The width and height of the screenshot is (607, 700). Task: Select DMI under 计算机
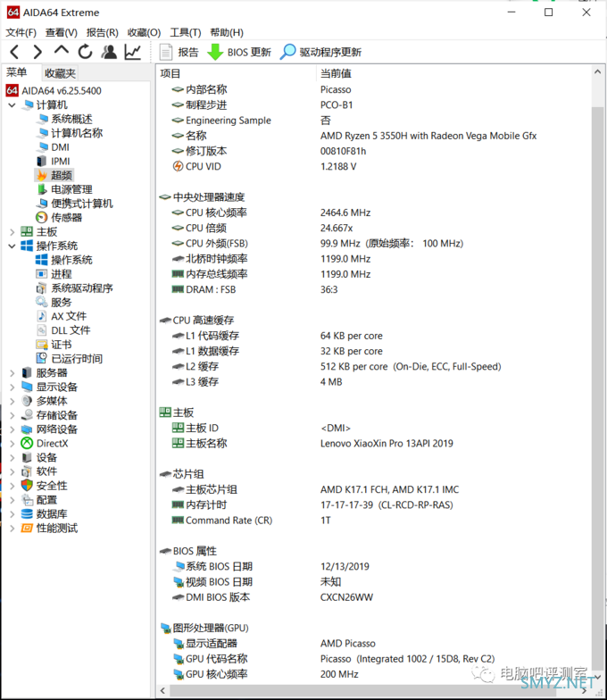[x=54, y=147]
